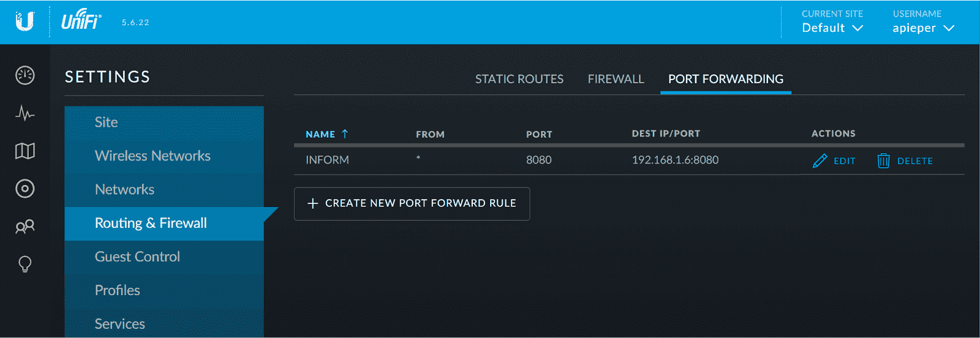980x338 pixels.
Task: Click the SETTINGS heading
Action: tap(107, 77)
